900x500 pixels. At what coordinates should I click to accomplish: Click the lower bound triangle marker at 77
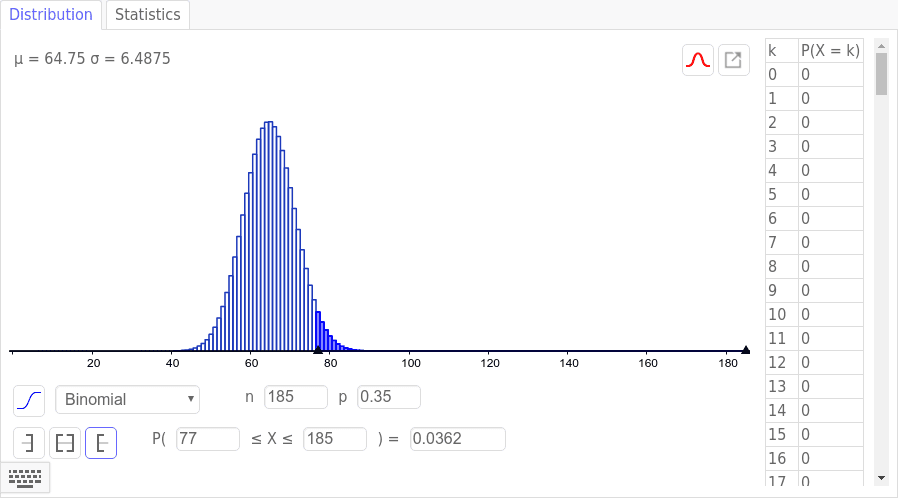[318, 350]
